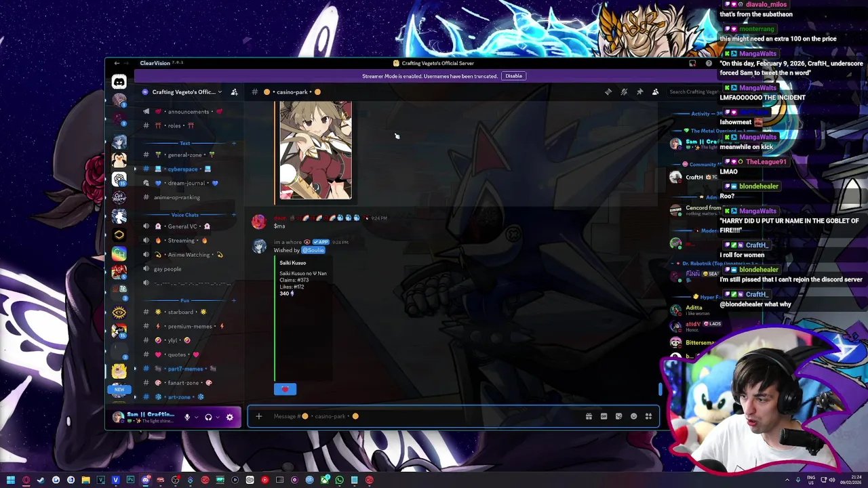Go back with the title bar arrow
The image size is (868, 488).
coord(117,63)
